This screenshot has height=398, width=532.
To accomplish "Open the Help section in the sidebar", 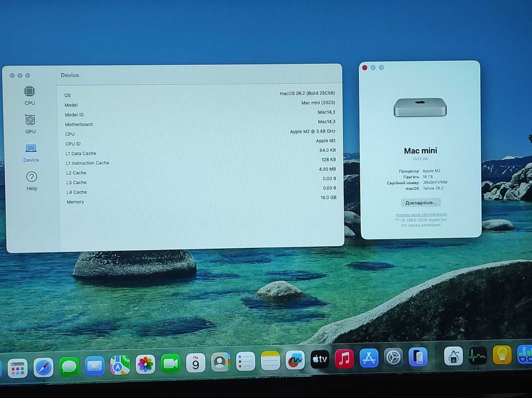I will click(31, 181).
